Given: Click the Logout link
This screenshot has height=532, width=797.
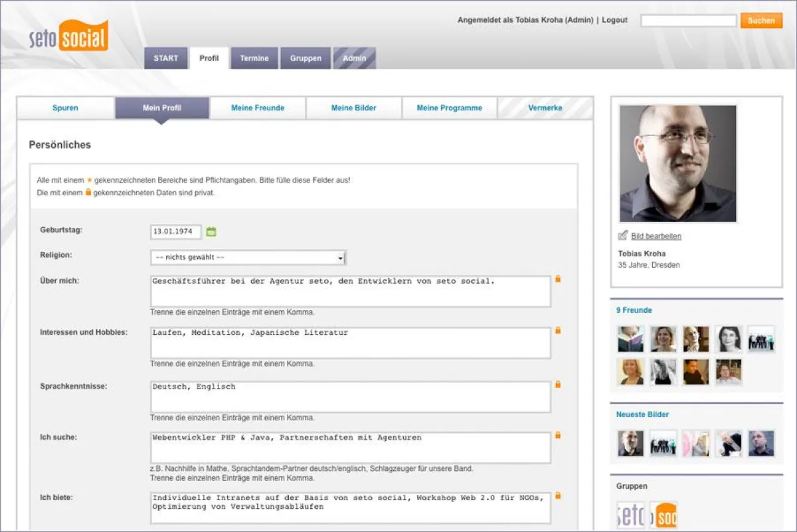Looking at the screenshot, I should [x=614, y=20].
